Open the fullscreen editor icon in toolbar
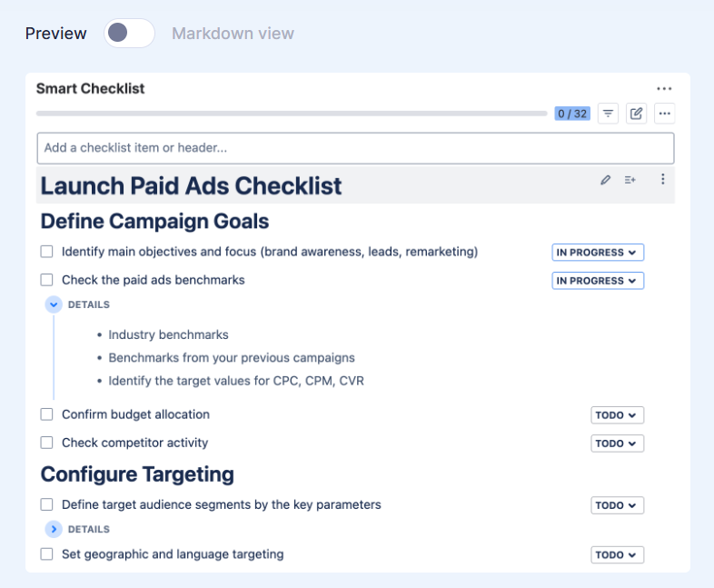 click(636, 114)
